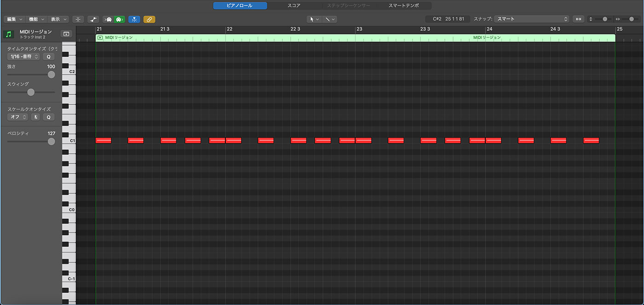Click ruler at bar 21
Screen dimensions: 644x305
pyautogui.click(x=99, y=29)
